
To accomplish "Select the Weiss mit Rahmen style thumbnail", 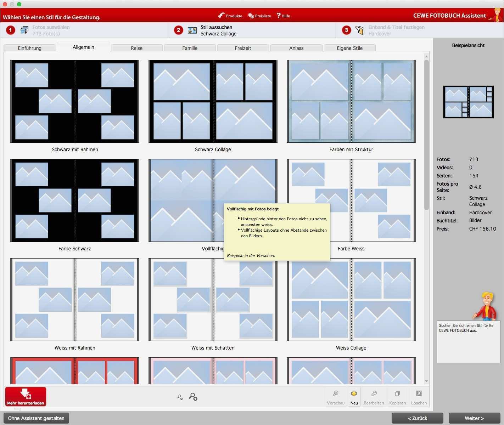I will [x=75, y=300].
